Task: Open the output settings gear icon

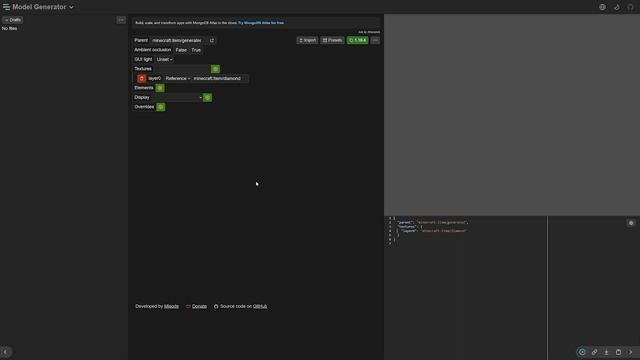Action: click(631, 223)
